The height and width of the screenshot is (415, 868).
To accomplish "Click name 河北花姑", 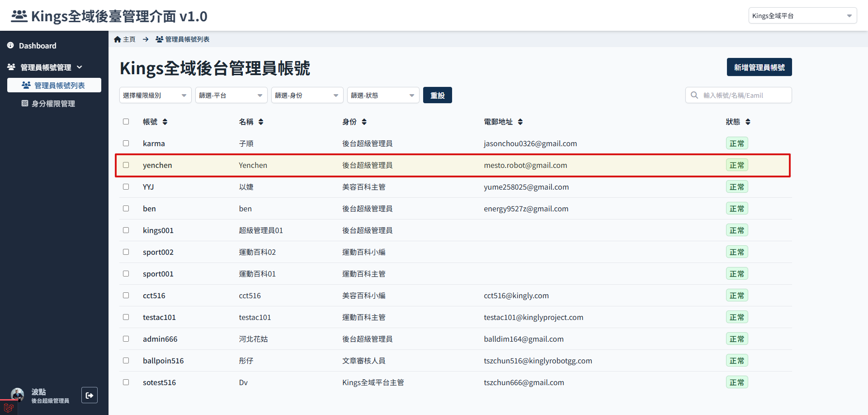I will point(253,339).
